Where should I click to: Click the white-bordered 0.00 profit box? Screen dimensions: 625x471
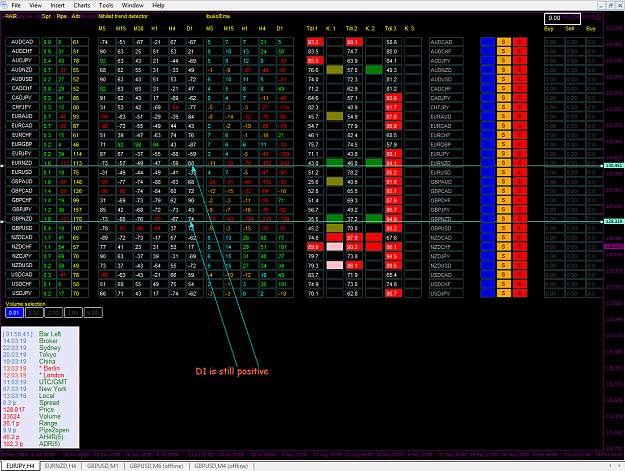point(562,18)
